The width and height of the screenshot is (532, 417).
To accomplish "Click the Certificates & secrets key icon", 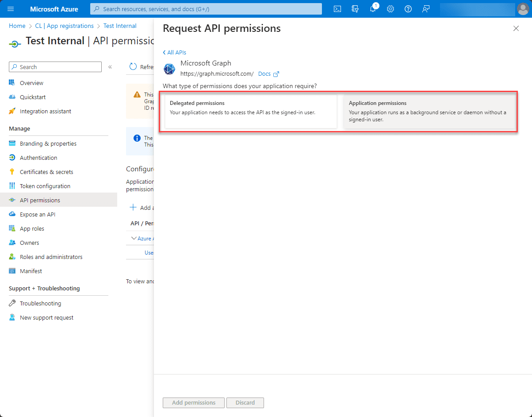I will 12,172.
